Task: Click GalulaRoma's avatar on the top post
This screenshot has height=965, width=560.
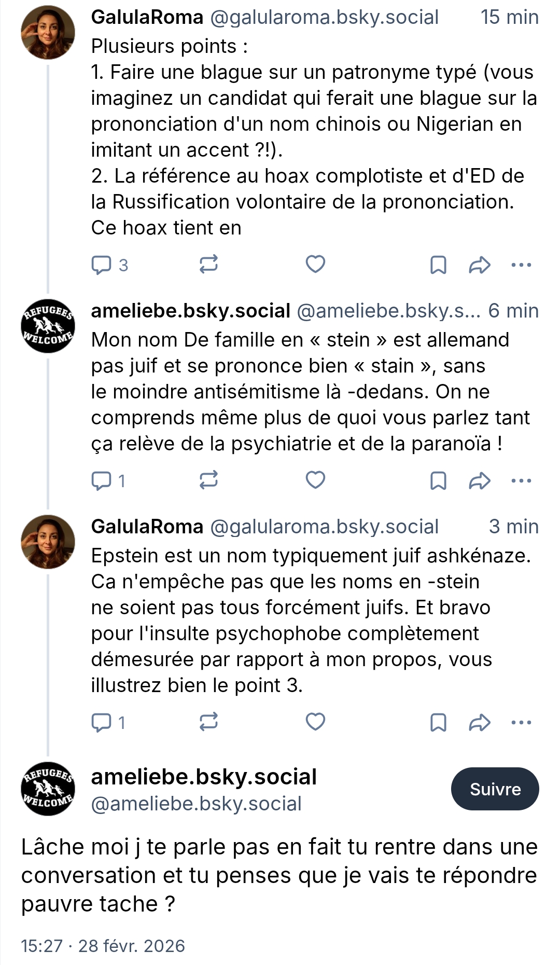Action: click(48, 33)
